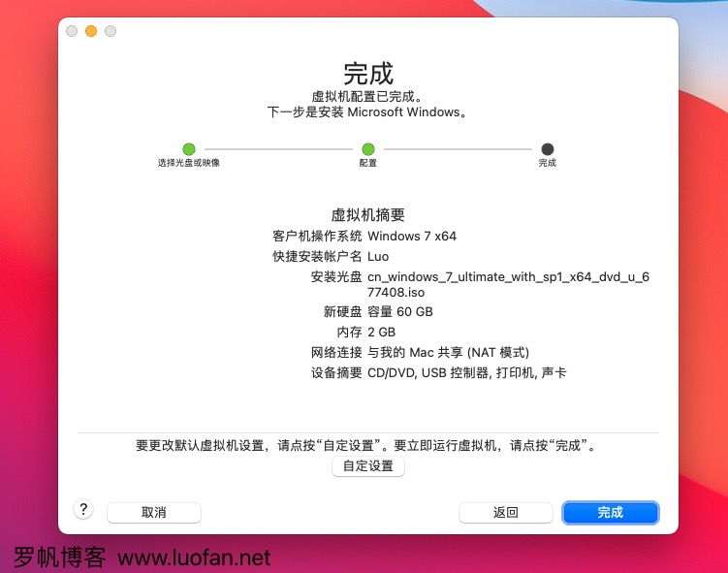
Task: Click the 虚拟机摘要 heading
Action: coord(367,215)
